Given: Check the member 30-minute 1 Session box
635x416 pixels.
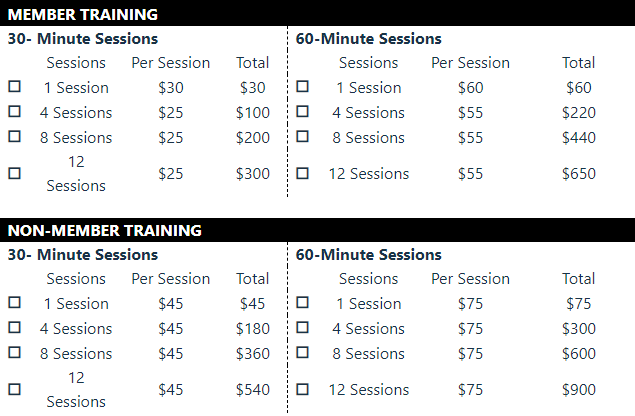Looking at the screenshot, I should 14,87.
